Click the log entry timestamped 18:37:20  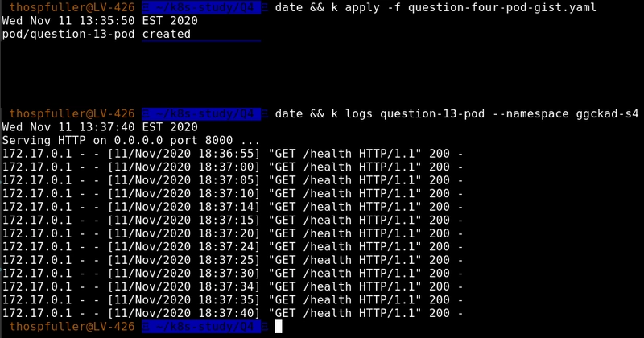tap(232, 233)
